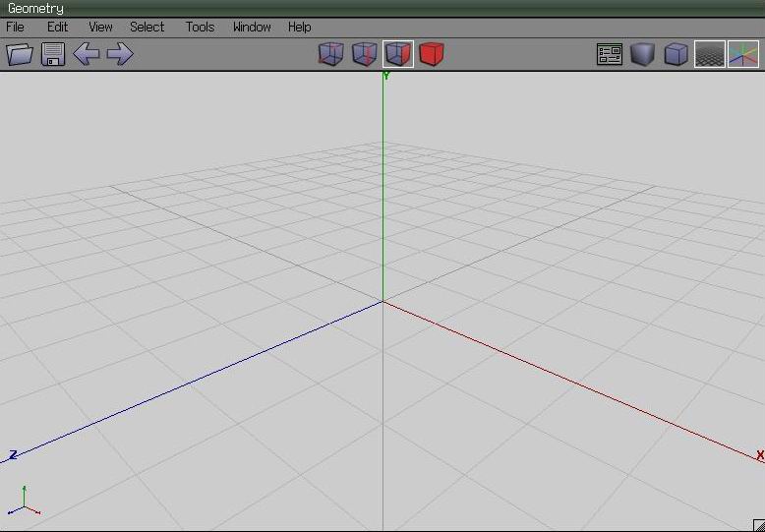Open a file using the folder icon

(x=20, y=54)
